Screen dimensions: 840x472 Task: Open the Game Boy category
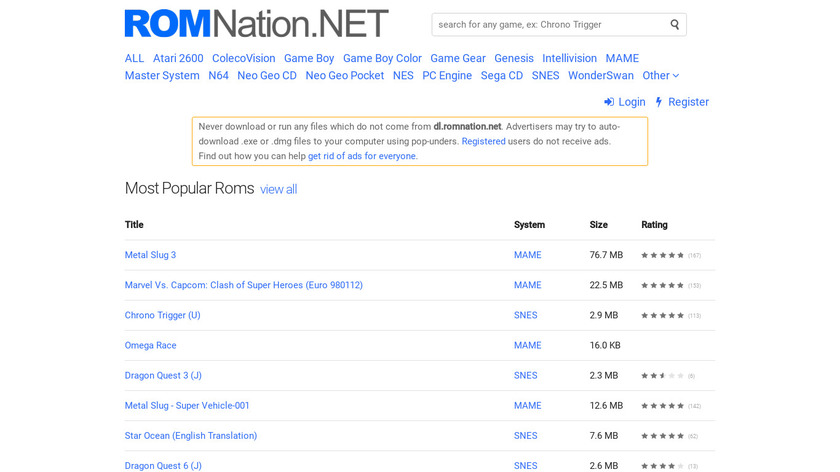click(x=309, y=58)
